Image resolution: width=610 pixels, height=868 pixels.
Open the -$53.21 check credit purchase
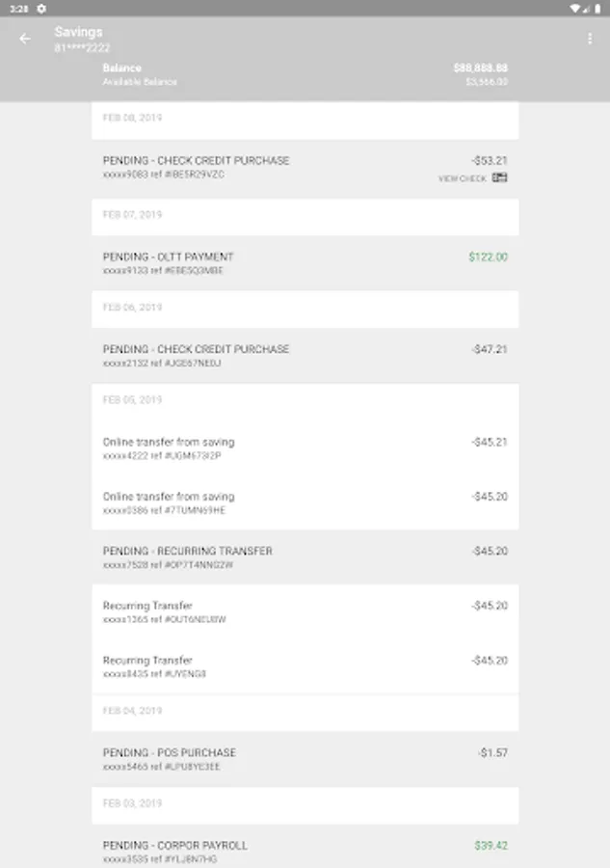(x=305, y=167)
